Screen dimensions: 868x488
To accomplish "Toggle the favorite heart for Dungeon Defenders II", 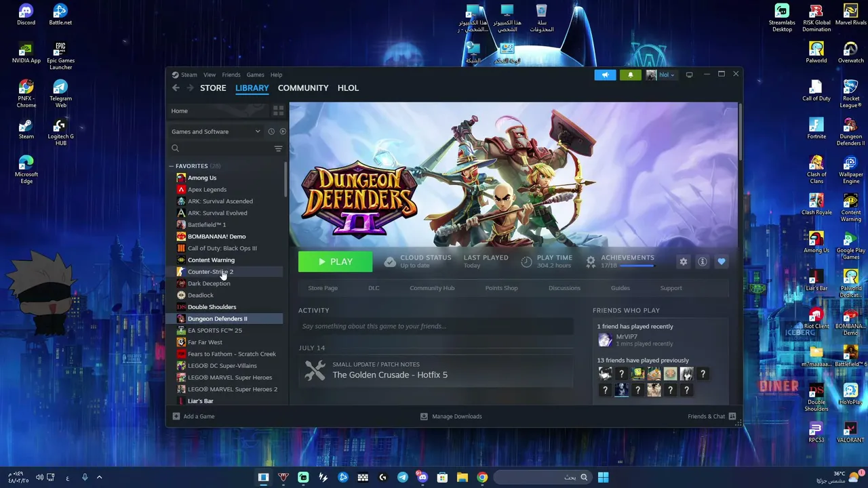I will click(x=722, y=262).
